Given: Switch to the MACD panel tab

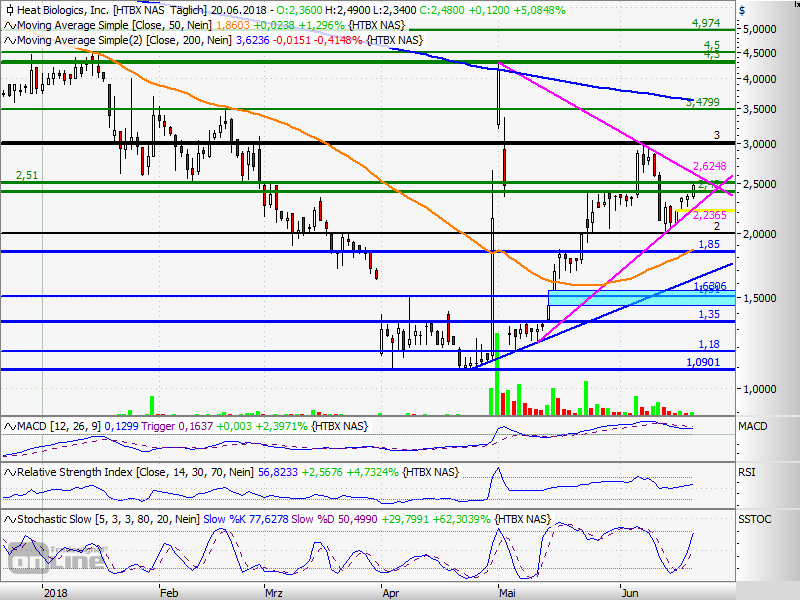Looking at the screenshot, I should 752,425.
